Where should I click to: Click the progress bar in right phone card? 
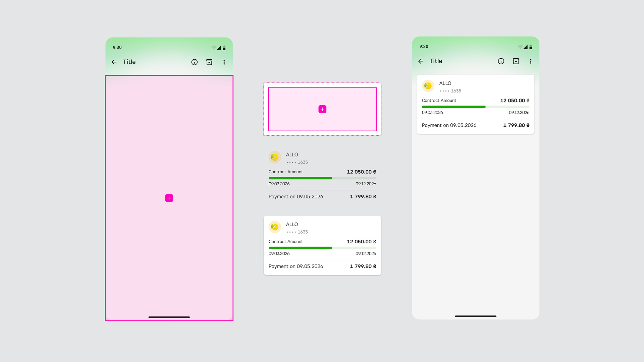coord(476,107)
